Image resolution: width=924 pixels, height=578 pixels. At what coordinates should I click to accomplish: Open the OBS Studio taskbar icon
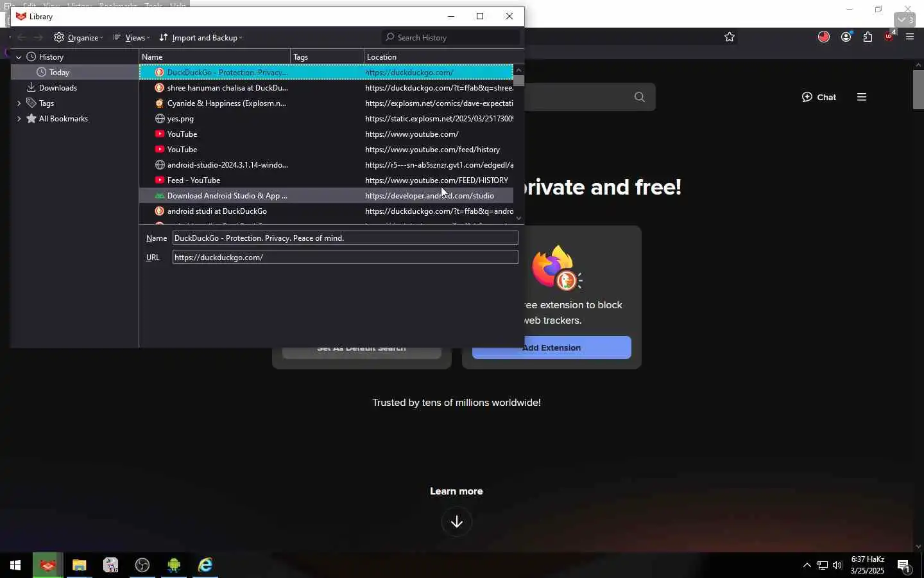142,566
